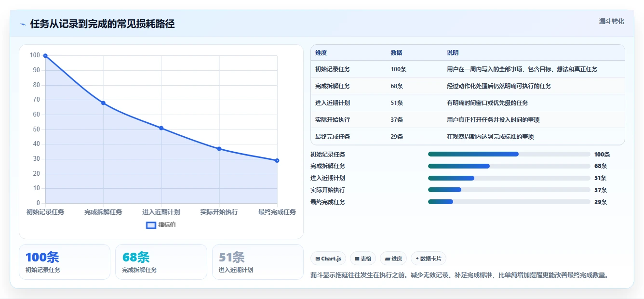Click the summary text starting 漏斗显示拖延

460,275
